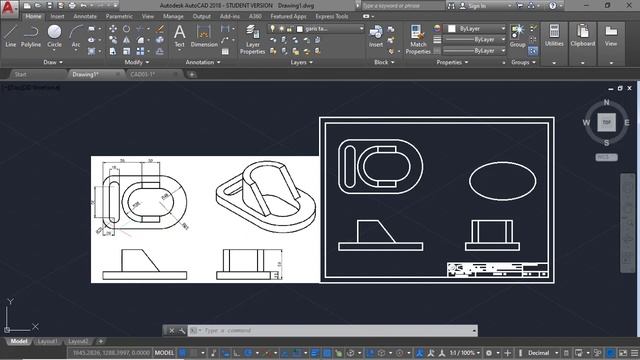Switch to the Layout2 tab
This screenshot has width=640, height=360.
tap(78, 341)
